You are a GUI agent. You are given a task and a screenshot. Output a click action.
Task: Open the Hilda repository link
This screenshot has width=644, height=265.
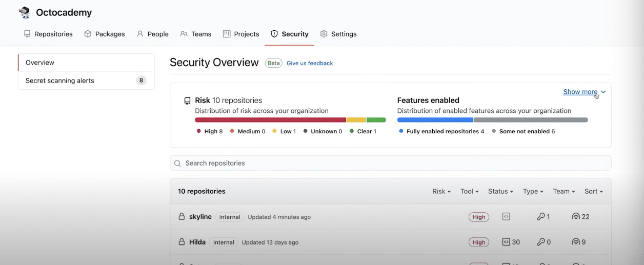pos(197,242)
